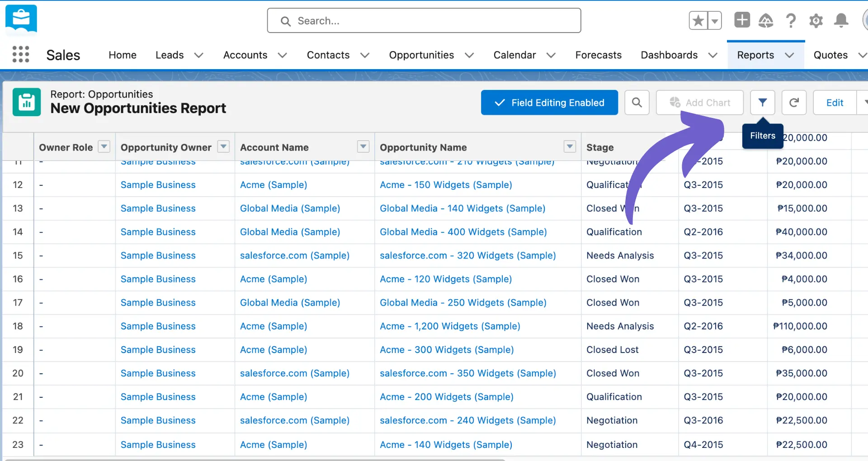The image size is (868, 461).
Task: Expand the Accounts tab chevron
Action: (x=283, y=55)
